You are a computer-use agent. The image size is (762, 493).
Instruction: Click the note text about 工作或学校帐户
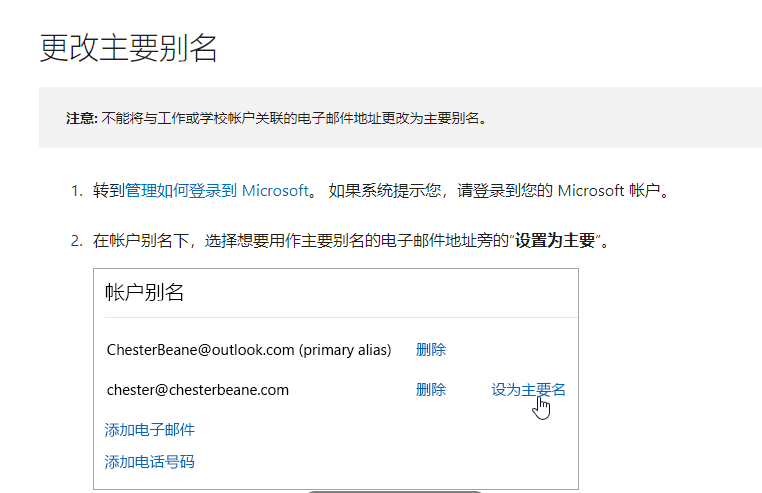294,118
